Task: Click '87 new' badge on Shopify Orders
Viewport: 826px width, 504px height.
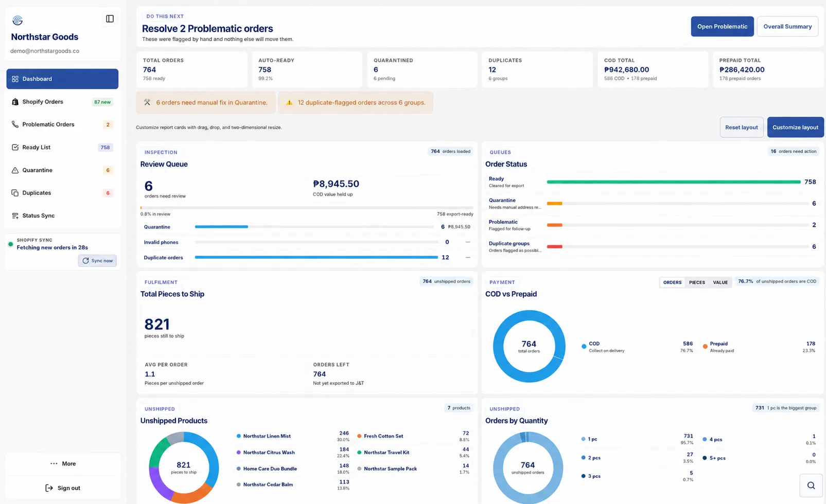Action: (102, 102)
